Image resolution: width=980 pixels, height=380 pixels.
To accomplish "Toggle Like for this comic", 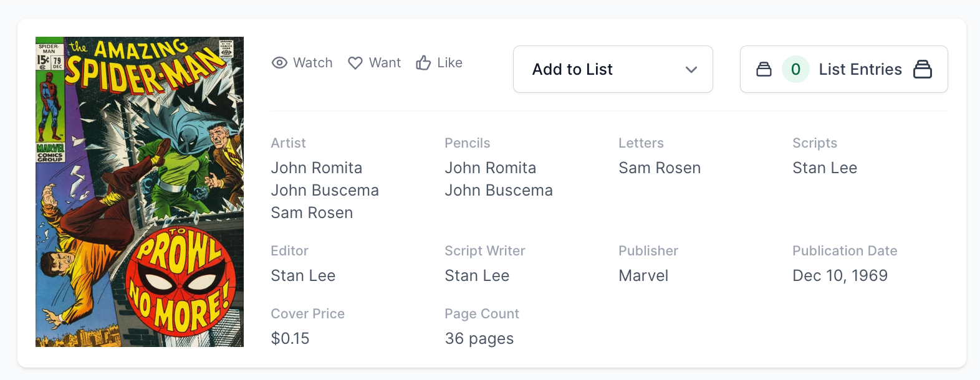I will (440, 63).
